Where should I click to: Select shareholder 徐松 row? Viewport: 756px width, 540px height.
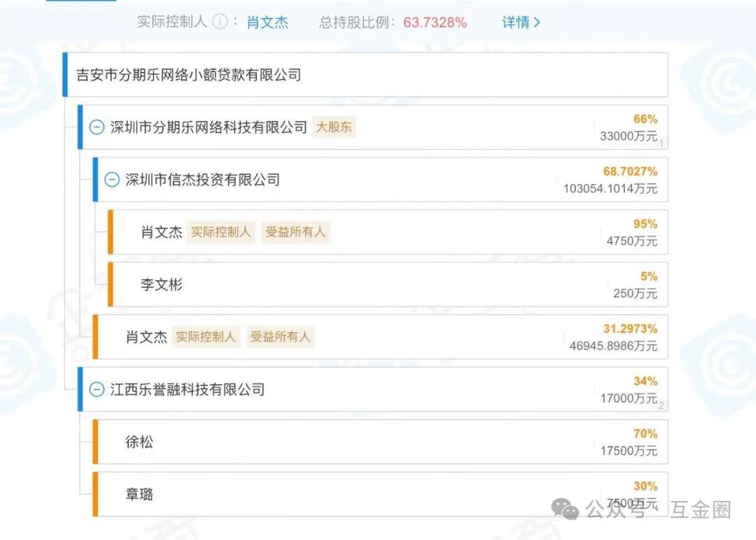point(139,442)
